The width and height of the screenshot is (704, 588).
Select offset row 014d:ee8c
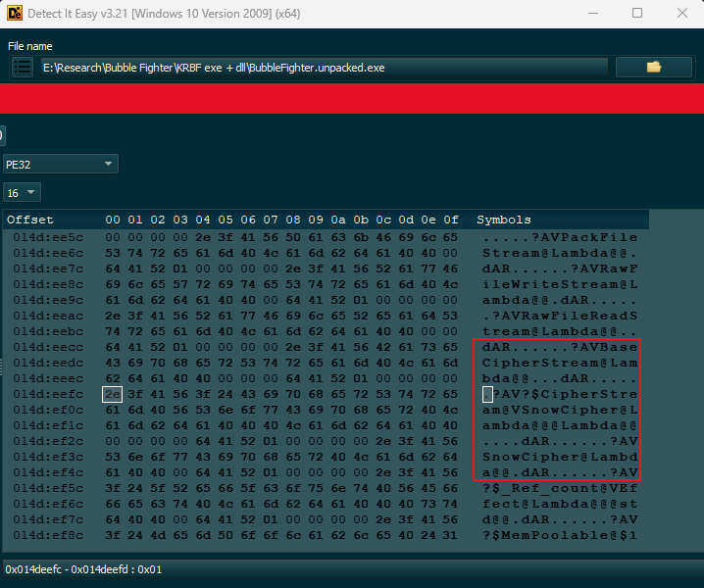48,284
